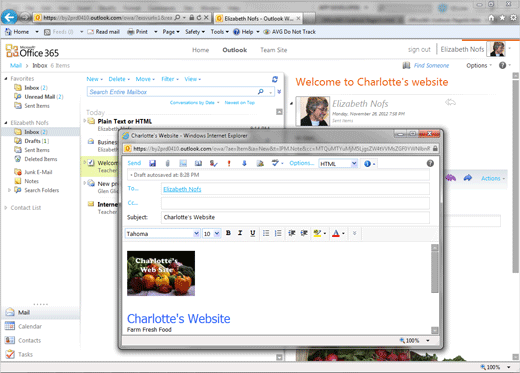Send the message with the Send button
The image size is (520, 373).
point(134,163)
